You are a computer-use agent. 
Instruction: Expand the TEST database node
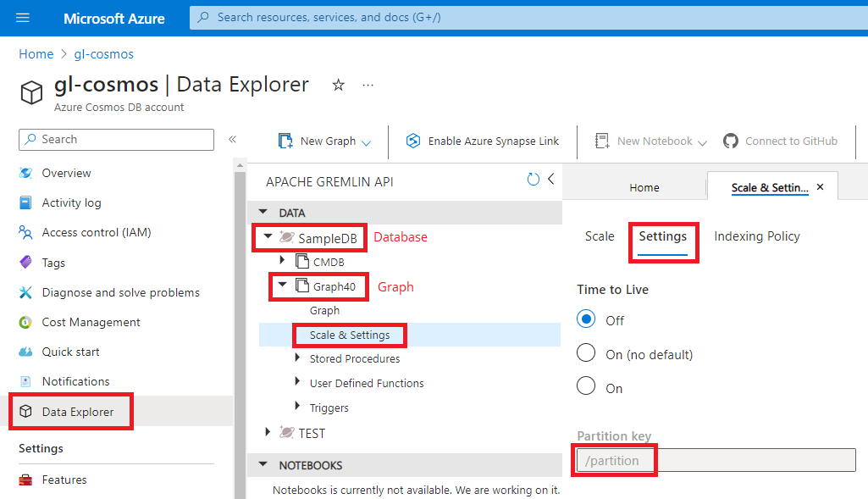click(x=268, y=433)
